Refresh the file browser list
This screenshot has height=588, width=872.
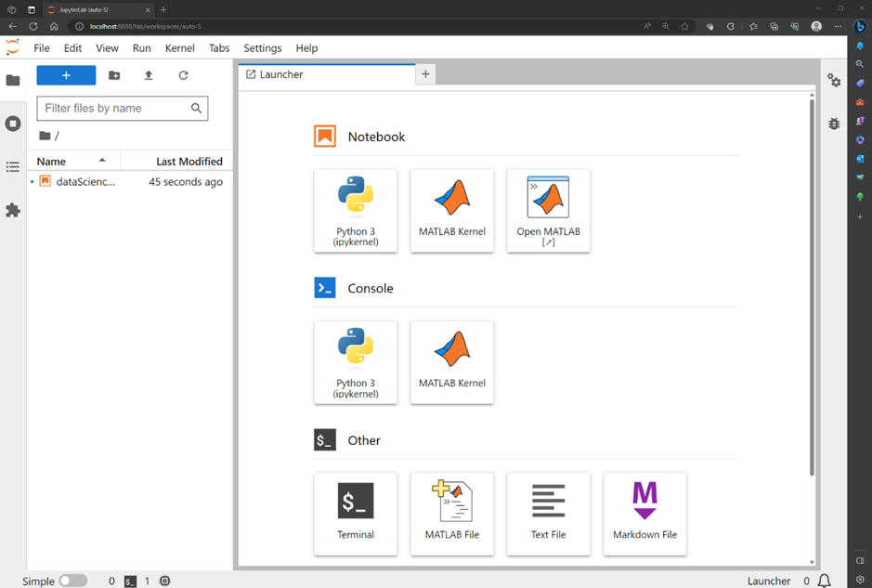183,75
